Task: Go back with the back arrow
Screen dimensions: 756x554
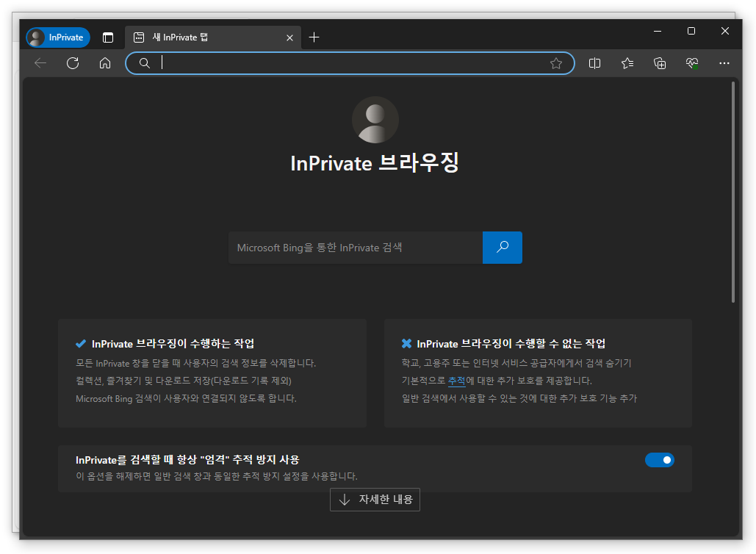Action: (40, 63)
